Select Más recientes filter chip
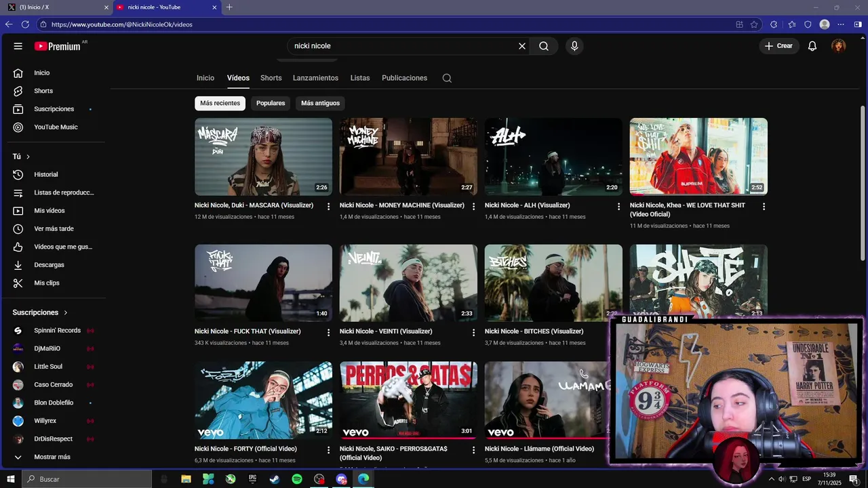Image resolution: width=868 pixels, height=488 pixels. point(220,103)
